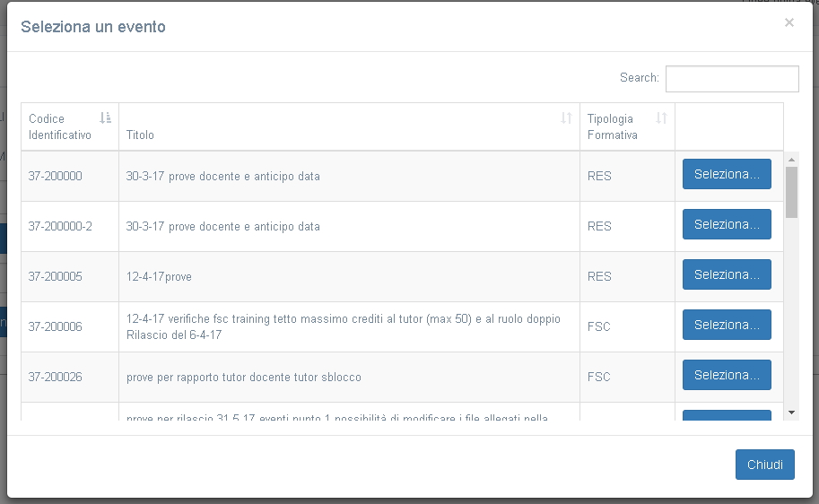819x504 pixels.
Task: Click the title '12-4-17prove' row cell
Action: point(159,277)
